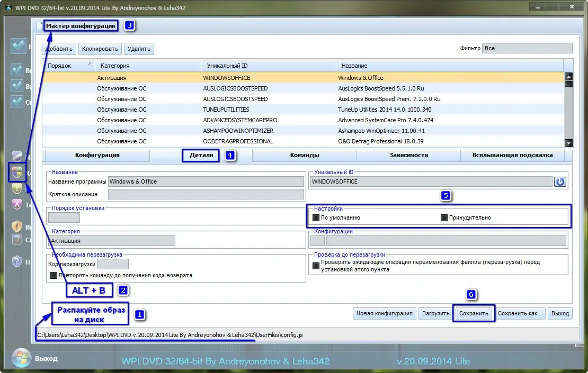Click the Название column header

[450, 66]
